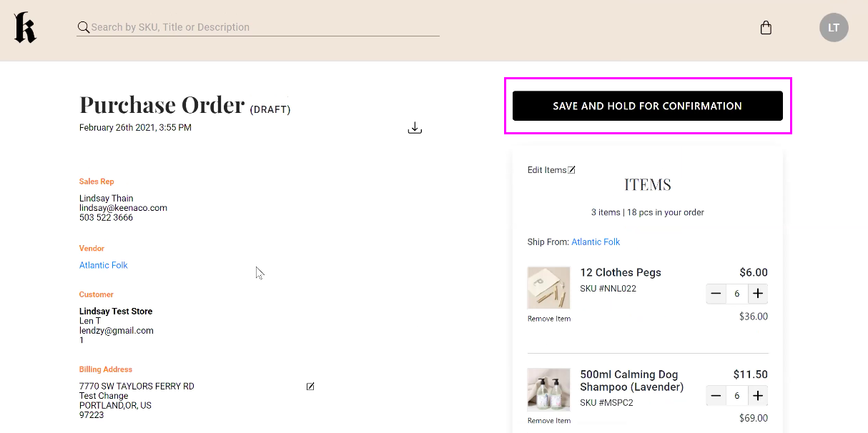The width and height of the screenshot is (868, 433).
Task: Click the Dog Shampoo product thumbnail
Action: [548, 389]
